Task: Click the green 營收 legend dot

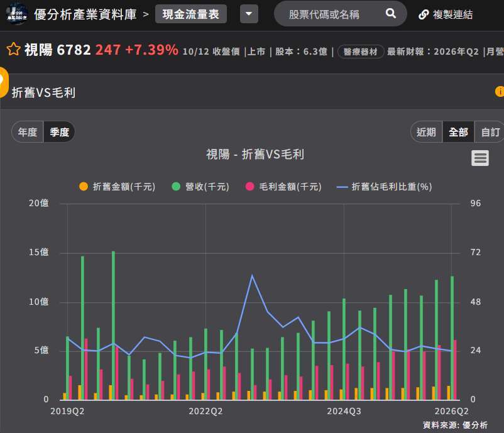Action: click(176, 187)
